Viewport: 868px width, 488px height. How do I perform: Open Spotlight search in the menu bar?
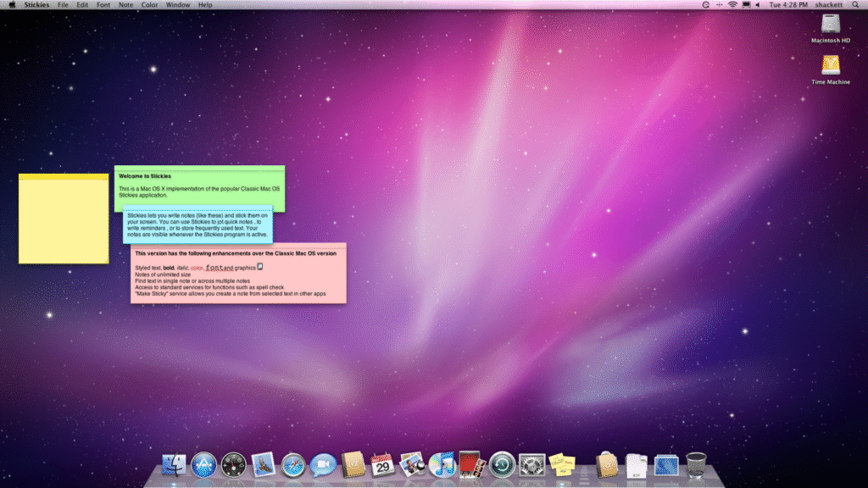tap(855, 4)
